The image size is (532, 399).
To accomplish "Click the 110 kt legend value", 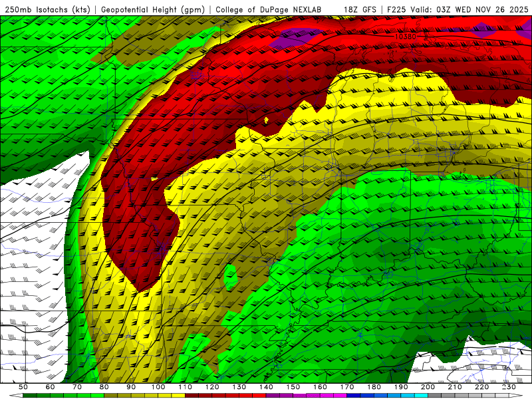I will [185, 387].
